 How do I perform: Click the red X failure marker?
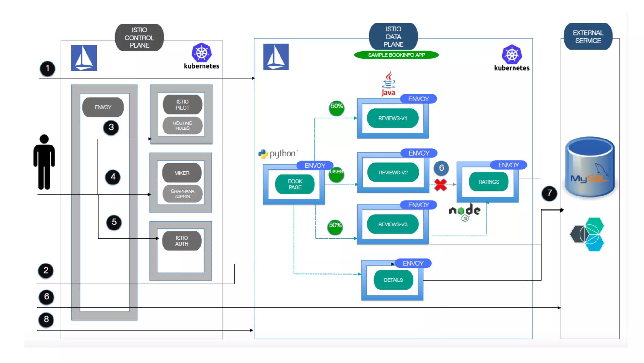[440, 185]
